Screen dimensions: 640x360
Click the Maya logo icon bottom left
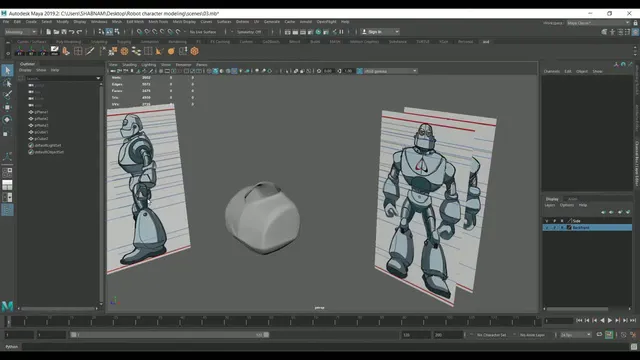click(7, 306)
